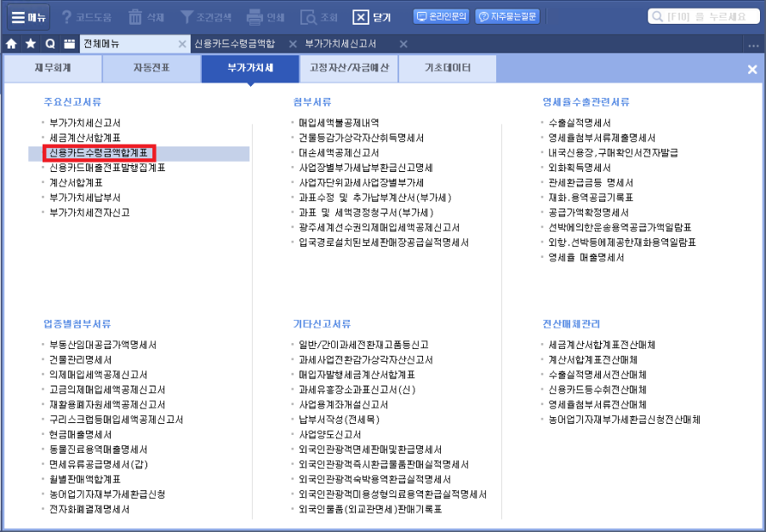Image resolution: width=766 pixels, height=532 pixels.
Task: Open 수출실적명세서전산매체 menu item
Action: [x=597, y=375]
